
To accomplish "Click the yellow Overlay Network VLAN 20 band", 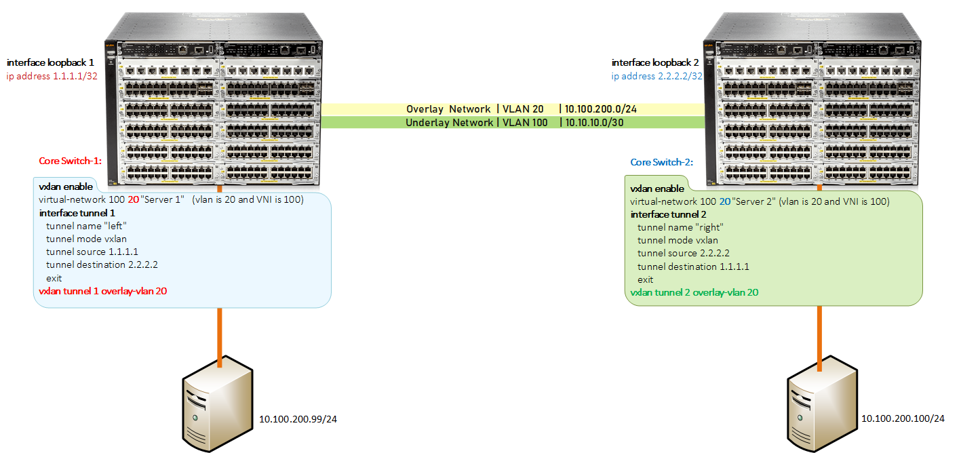I will [x=512, y=109].
